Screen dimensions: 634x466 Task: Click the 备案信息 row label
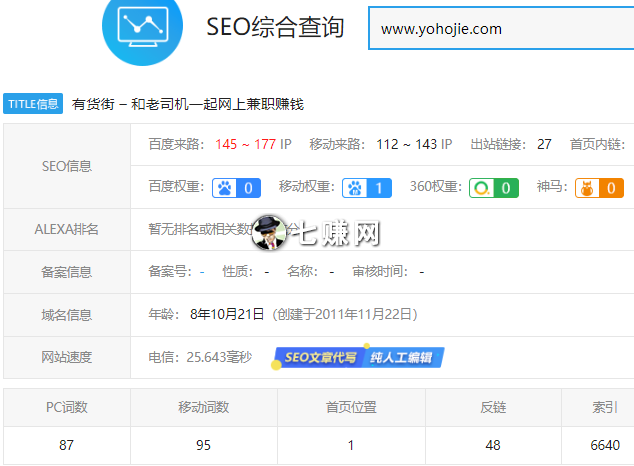(x=67, y=272)
